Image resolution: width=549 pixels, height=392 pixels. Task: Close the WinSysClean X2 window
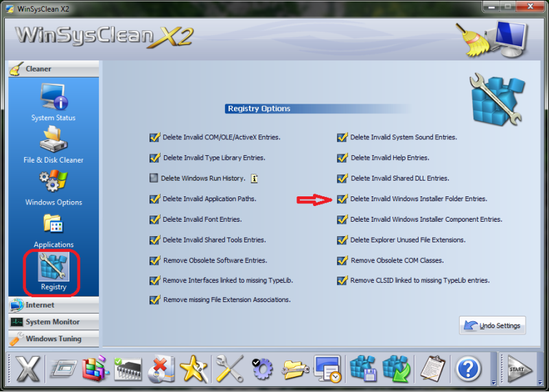pyautogui.click(x=530, y=6)
